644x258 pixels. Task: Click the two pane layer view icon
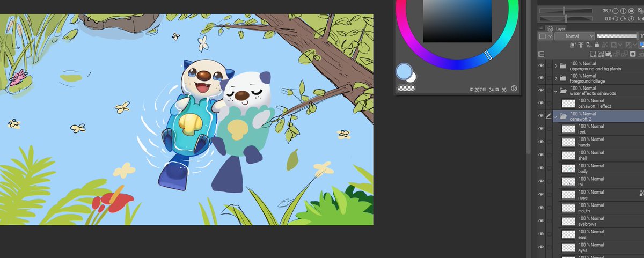coord(541,54)
